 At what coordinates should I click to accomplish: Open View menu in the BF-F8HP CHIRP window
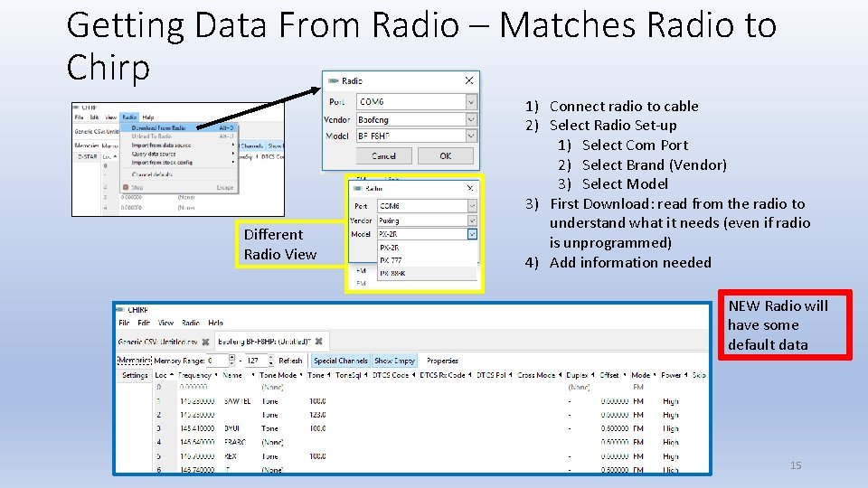(165, 323)
